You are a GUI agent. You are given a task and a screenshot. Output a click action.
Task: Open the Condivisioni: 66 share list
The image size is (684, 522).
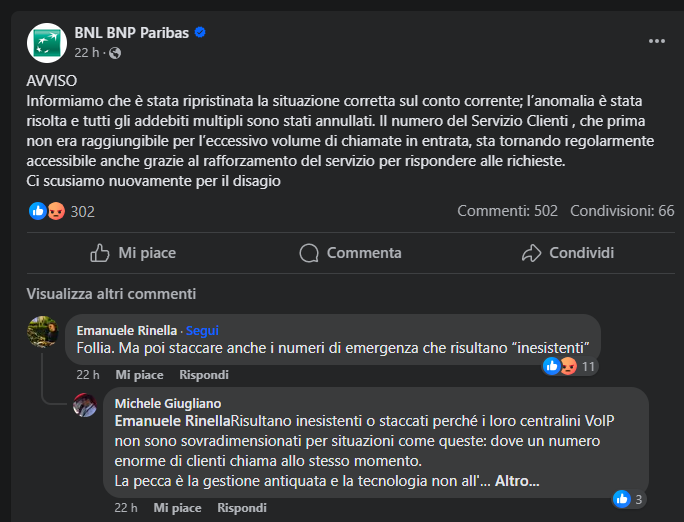tap(622, 211)
